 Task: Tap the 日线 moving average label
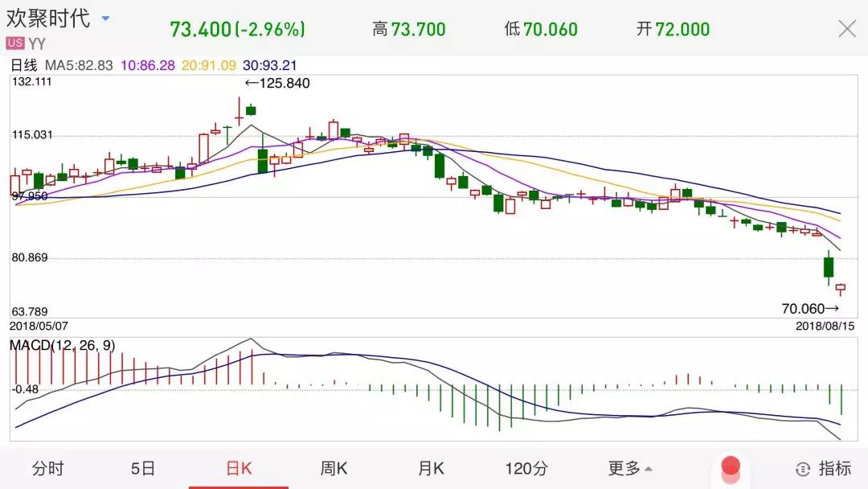coord(23,65)
